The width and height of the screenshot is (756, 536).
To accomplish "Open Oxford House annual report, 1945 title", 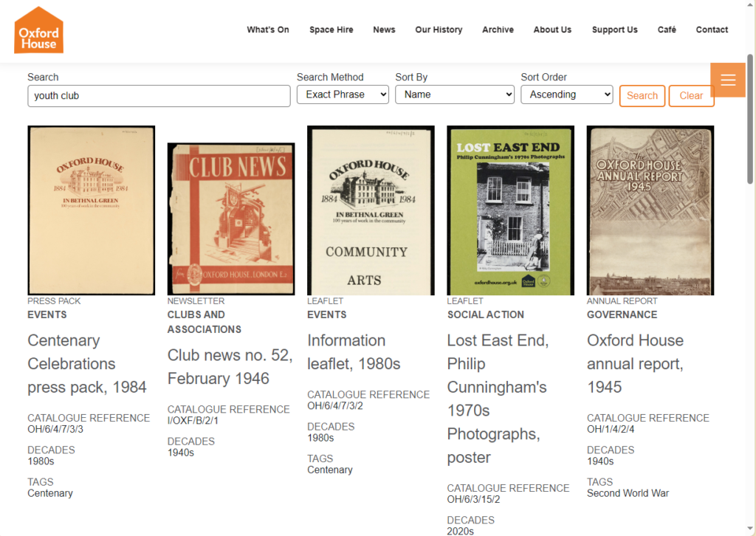I will (636, 364).
